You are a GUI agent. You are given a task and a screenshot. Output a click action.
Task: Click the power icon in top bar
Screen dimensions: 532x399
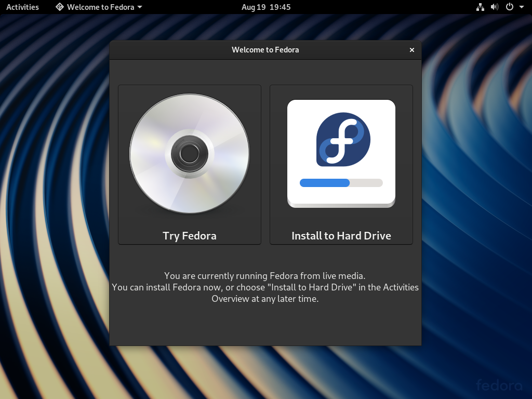(510, 7)
